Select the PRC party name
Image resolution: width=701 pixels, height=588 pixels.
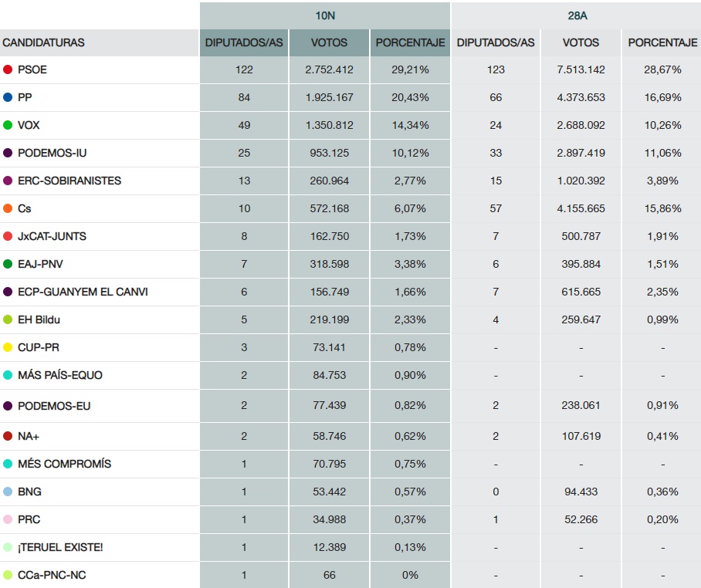(x=29, y=519)
